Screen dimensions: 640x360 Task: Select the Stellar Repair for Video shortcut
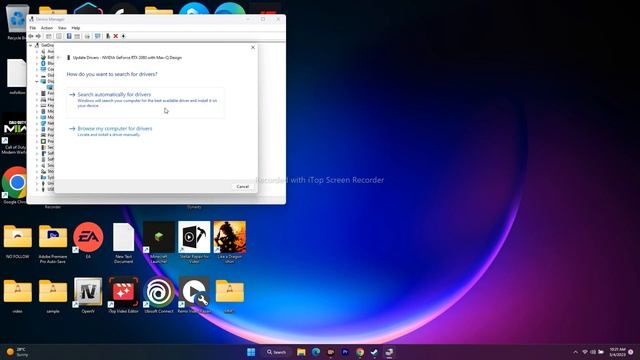(194, 243)
